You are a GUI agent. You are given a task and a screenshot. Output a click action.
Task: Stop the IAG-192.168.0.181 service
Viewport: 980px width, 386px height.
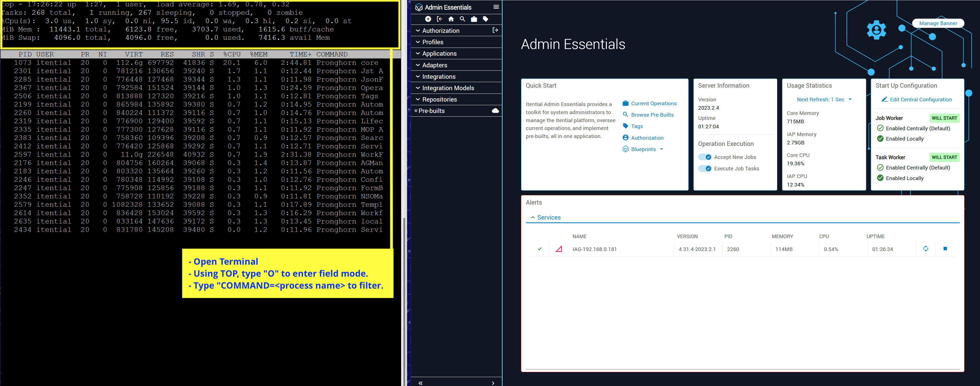tap(945, 249)
